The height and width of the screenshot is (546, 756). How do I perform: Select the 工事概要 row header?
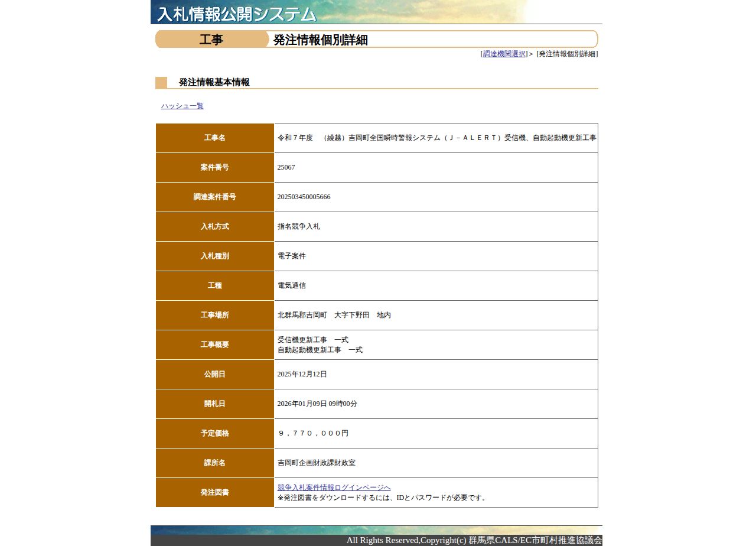[215, 344]
